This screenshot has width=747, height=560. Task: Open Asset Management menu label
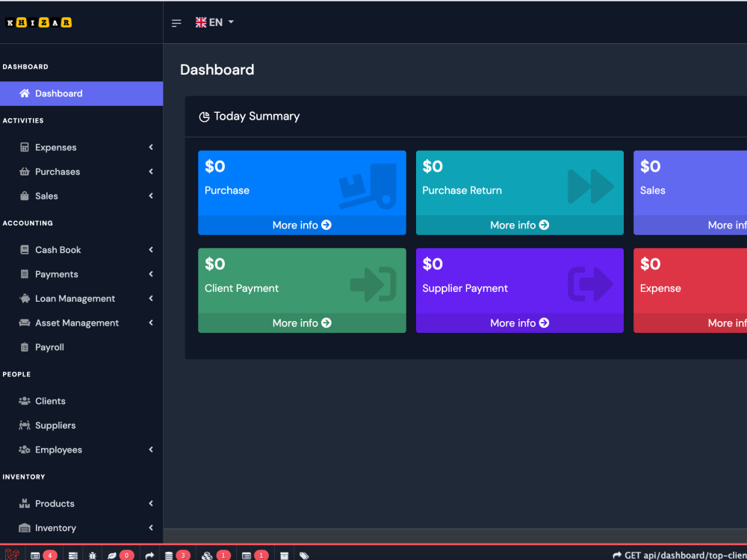point(77,323)
